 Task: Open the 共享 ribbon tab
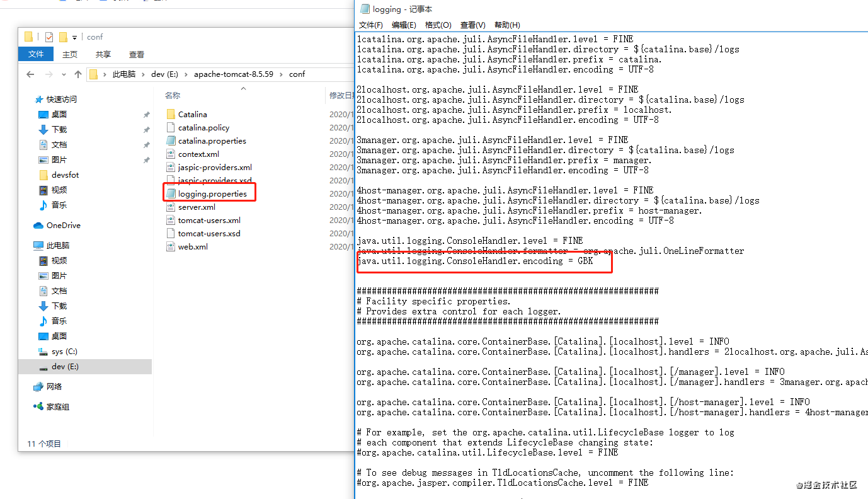pyautogui.click(x=103, y=54)
